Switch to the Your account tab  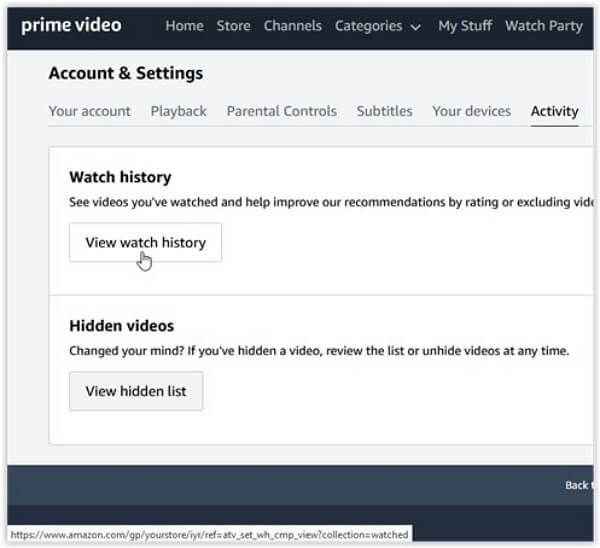click(90, 111)
